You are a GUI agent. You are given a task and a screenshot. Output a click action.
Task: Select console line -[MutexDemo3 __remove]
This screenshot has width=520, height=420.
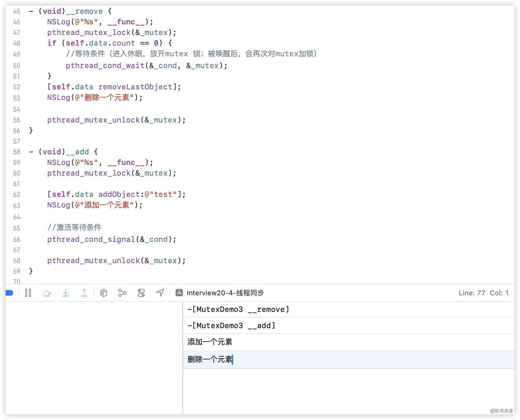pos(238,309)
